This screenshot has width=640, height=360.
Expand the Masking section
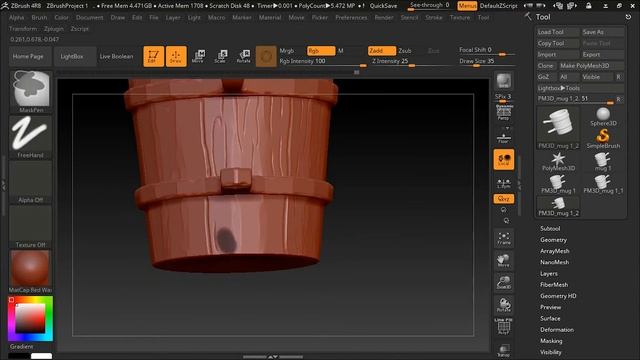tap(551, 341)
